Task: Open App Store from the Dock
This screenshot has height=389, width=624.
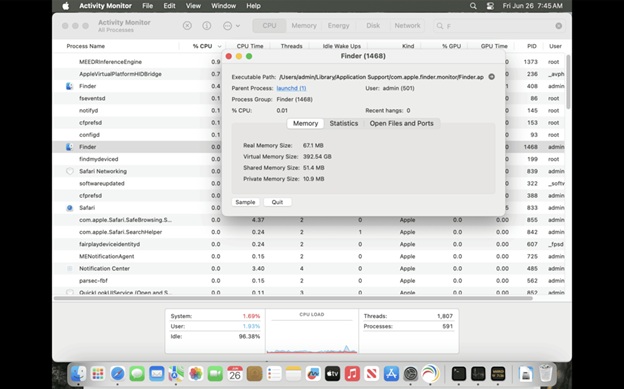Action: pos(391,374)
